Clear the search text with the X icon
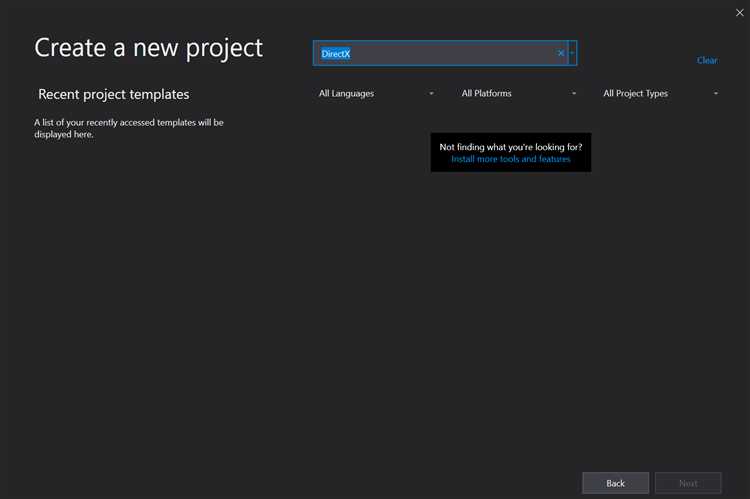This screenshot has width=750, height=499. [561, 53]
